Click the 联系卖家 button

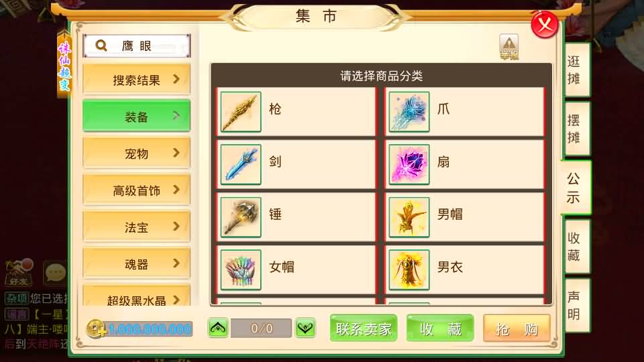pos(364,328)
